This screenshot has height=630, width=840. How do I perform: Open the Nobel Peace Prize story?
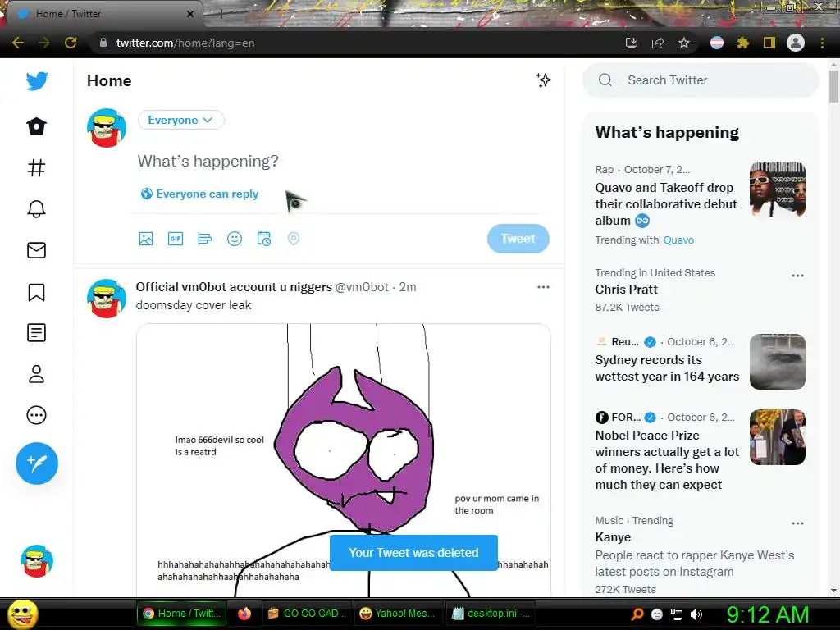(667, 459)
